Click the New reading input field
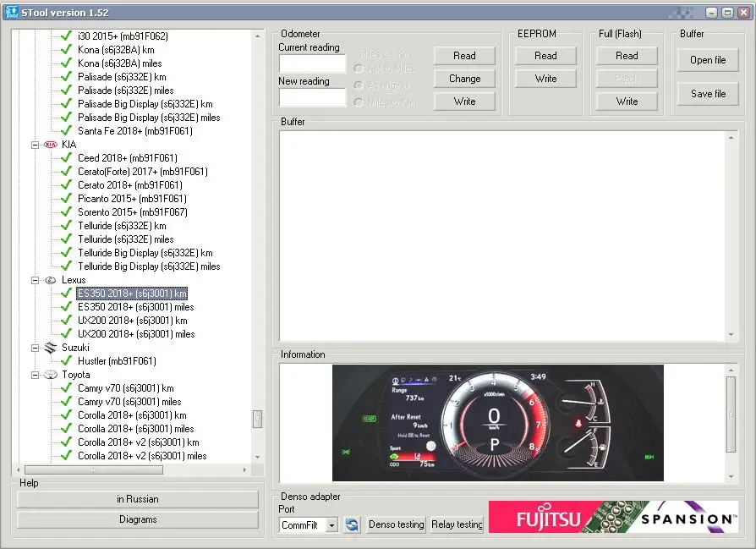This screenshot has width=756, height=549. click(312, 98)
